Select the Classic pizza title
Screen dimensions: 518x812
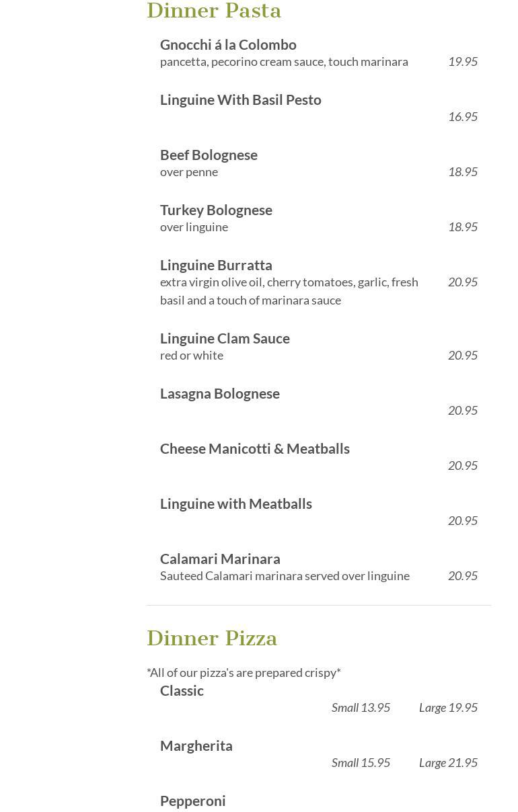point(182,690)
